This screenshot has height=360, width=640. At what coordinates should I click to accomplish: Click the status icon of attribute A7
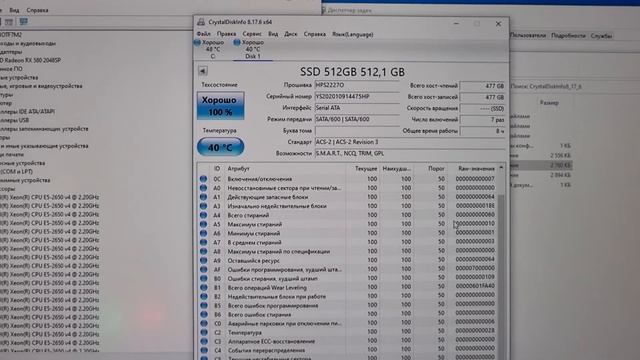point(203,242)
